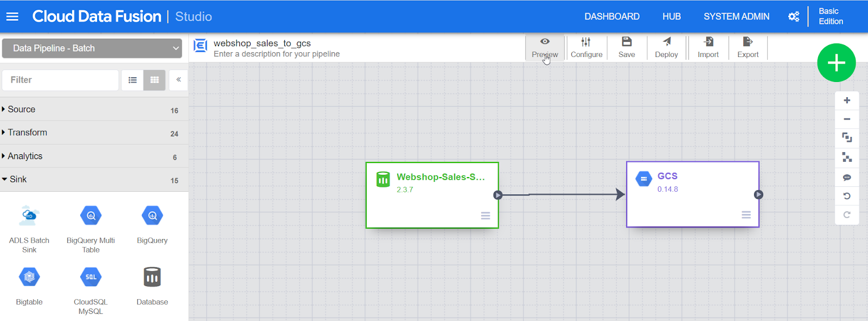Open the hamburger navigation menu

pos(12,17)
